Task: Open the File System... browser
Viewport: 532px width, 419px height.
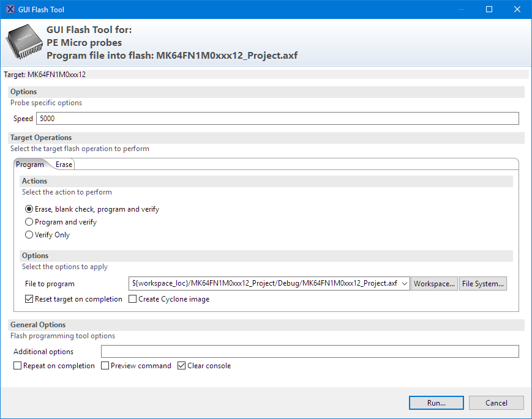Action: [483, 284]
